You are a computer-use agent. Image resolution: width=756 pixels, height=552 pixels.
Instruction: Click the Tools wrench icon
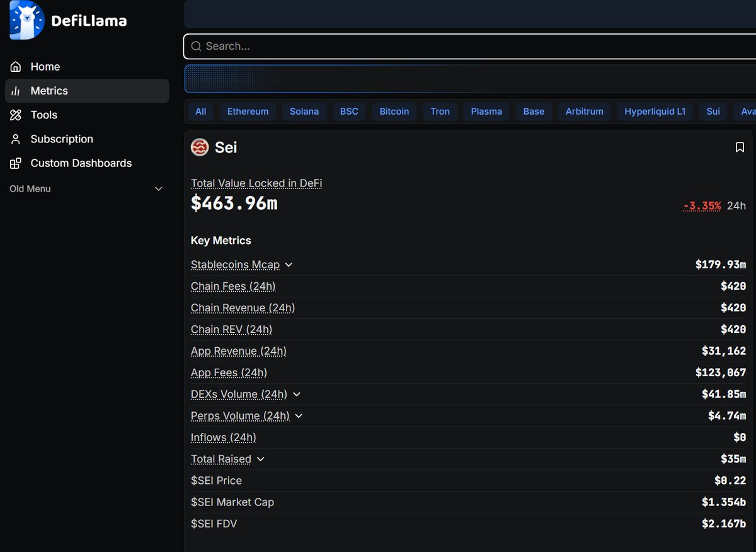[16, 115]
